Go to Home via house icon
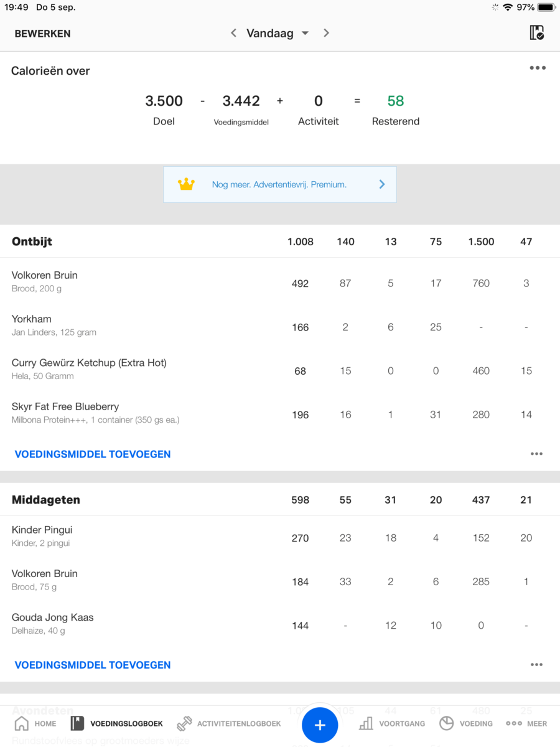The height and width of the screenshot is (747, 560). point(22,723)
